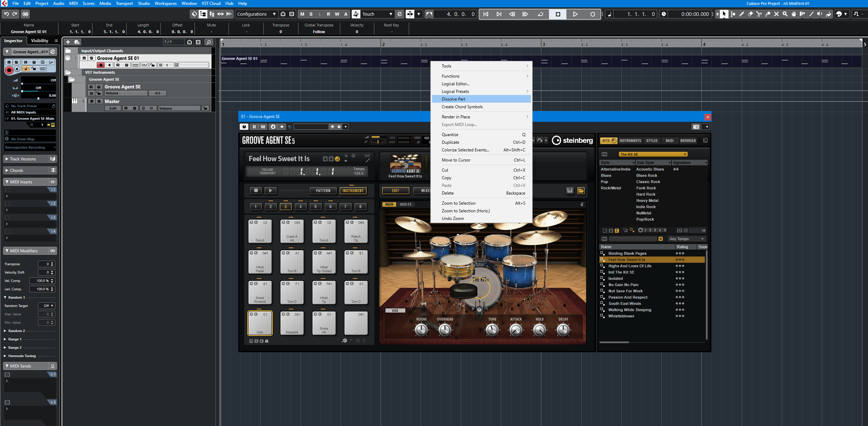Pick the Zoom magnifier tool
This screenshot has width=868, height=426.
click(785, 14)
